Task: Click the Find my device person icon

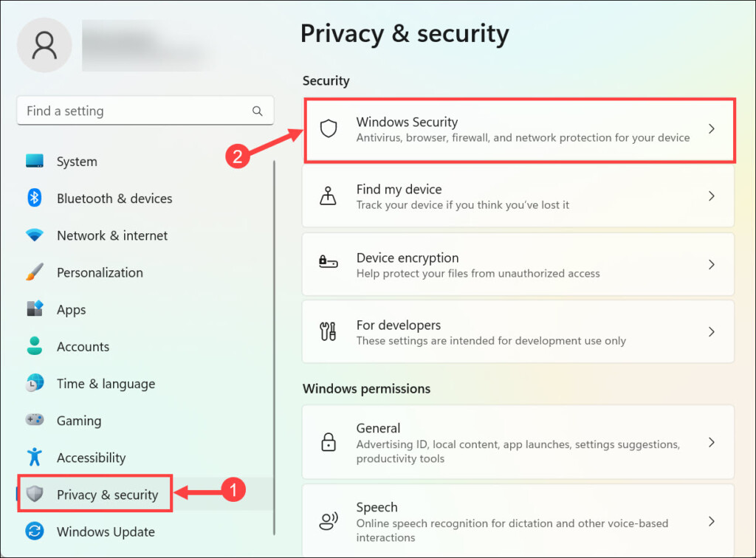Action: coord(328,196)
